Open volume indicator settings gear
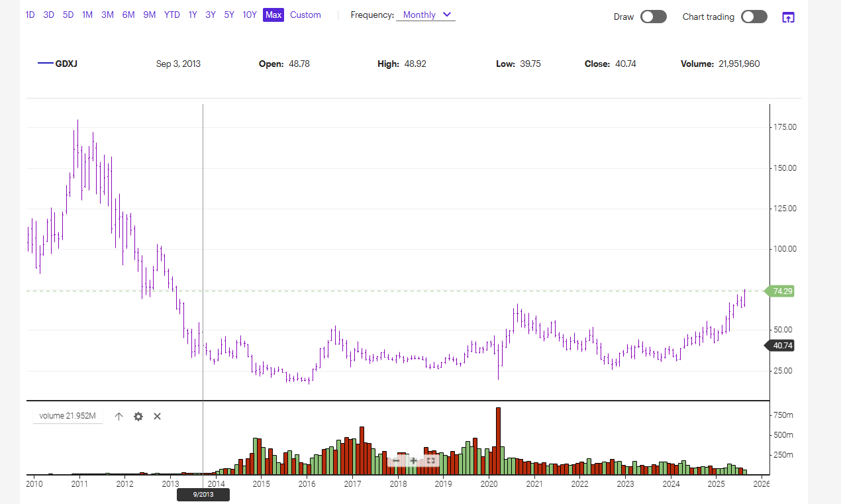This screenshot has width=841, height=504. pyautogui.click(x=138, y=417)
